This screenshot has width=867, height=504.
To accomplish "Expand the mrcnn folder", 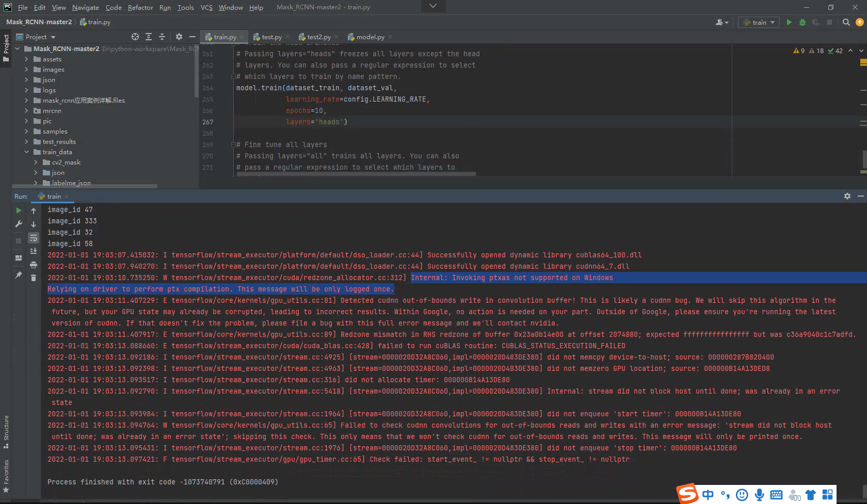I will (26, 110).
